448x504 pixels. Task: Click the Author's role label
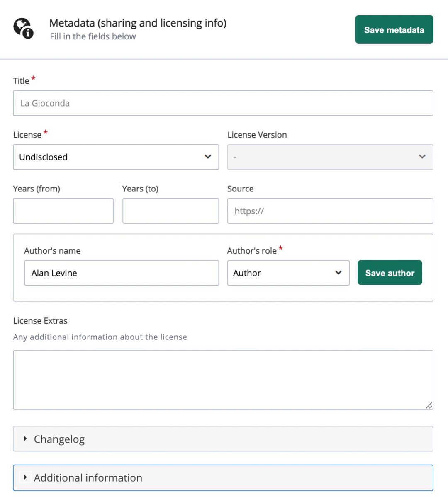point(251,251)
